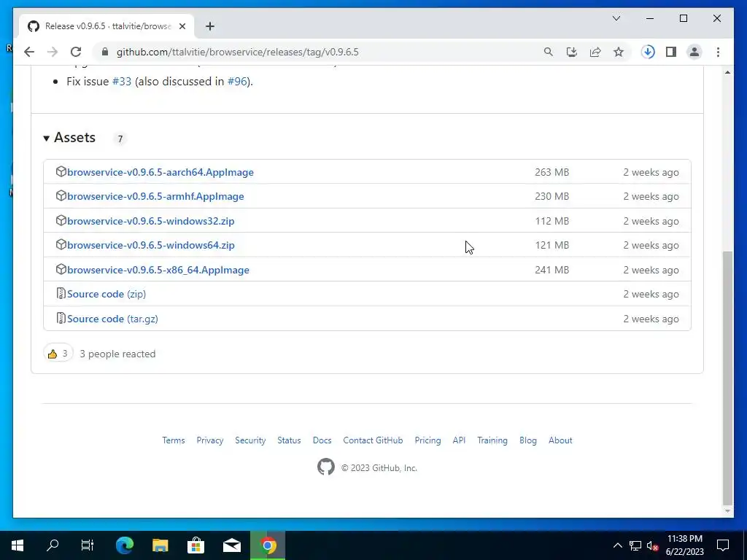Open the About footer link
This screenshot has width=747, height=560.
click(560, 440)
